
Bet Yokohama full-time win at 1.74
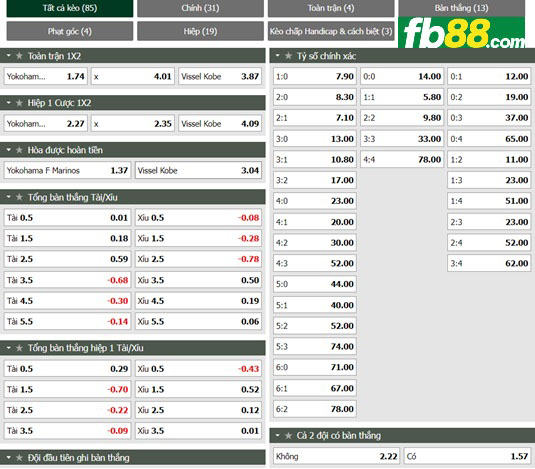46,76
